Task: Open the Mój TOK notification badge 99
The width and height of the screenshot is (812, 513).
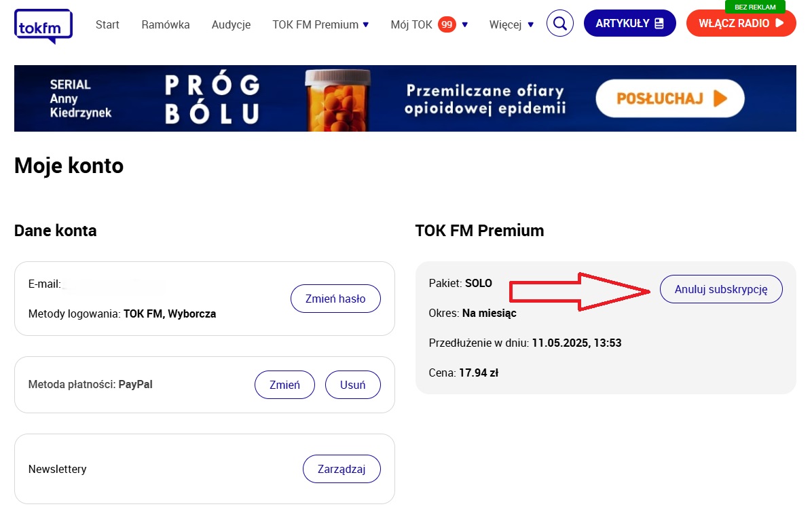Action: pos(447,24)
